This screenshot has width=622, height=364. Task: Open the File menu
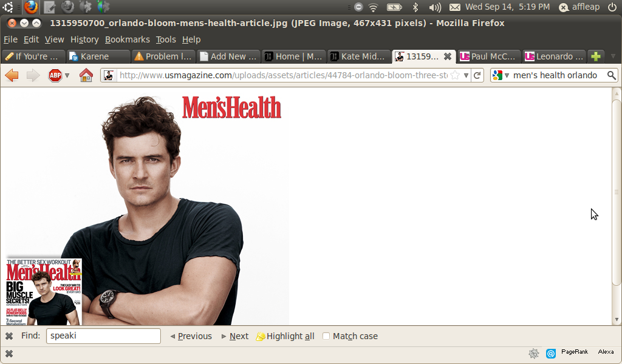[10, 39]
